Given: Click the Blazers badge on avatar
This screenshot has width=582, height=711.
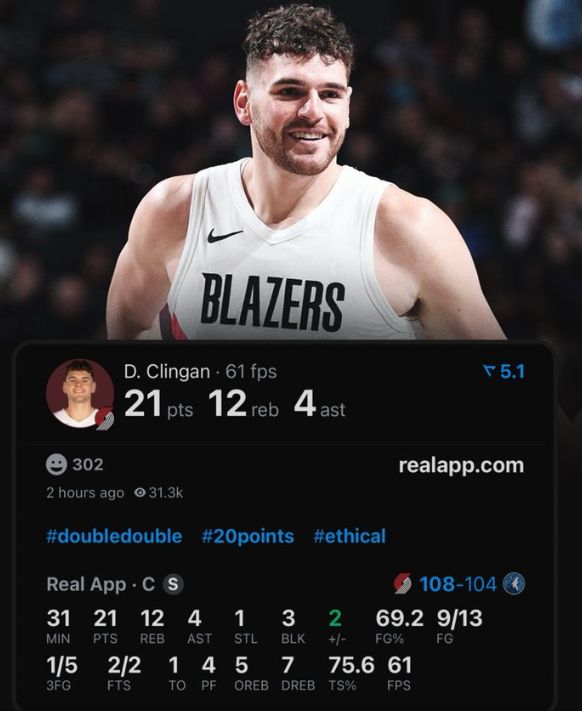Looking at the screenshot, I should click(105, 418).
